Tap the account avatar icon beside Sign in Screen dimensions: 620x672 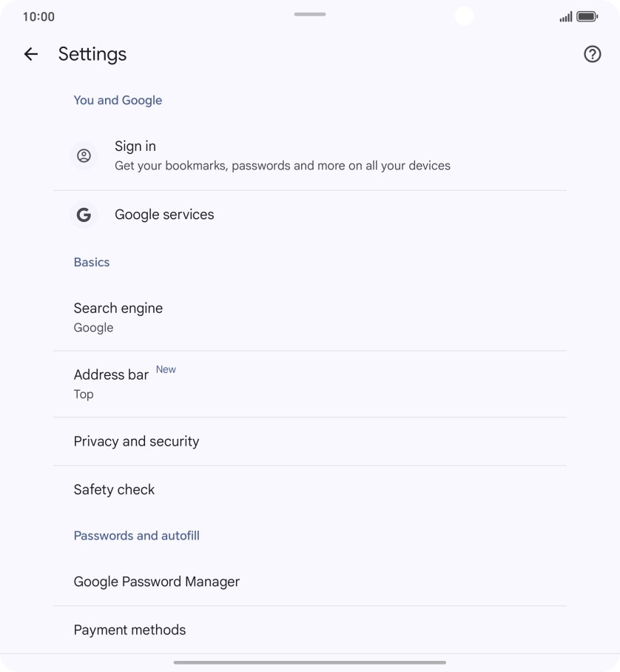[84, 155]
